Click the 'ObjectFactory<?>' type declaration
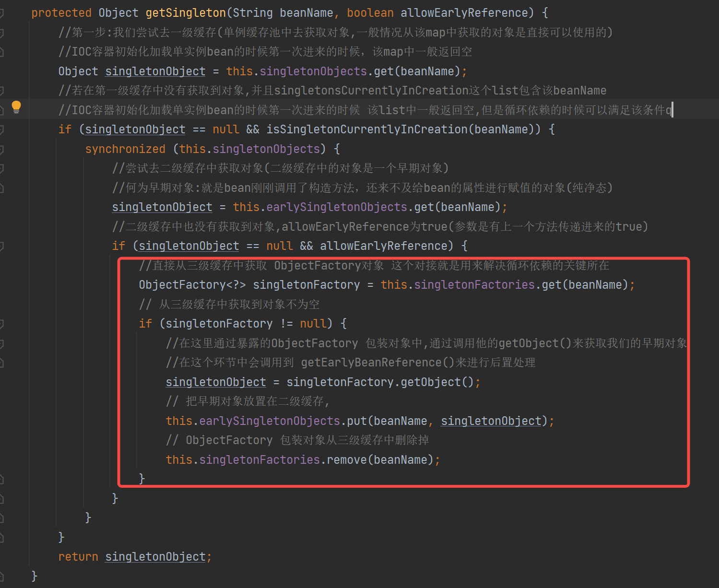 click(x=192, y=285)
